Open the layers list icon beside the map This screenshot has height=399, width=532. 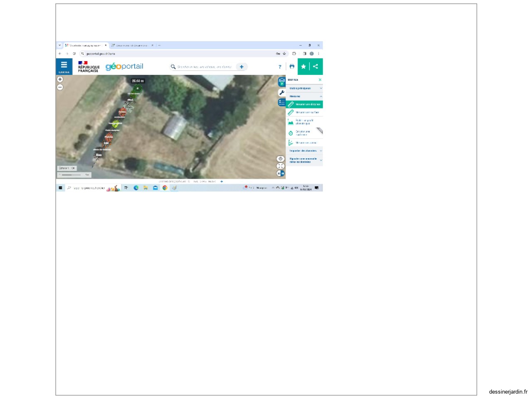[282, 102]
